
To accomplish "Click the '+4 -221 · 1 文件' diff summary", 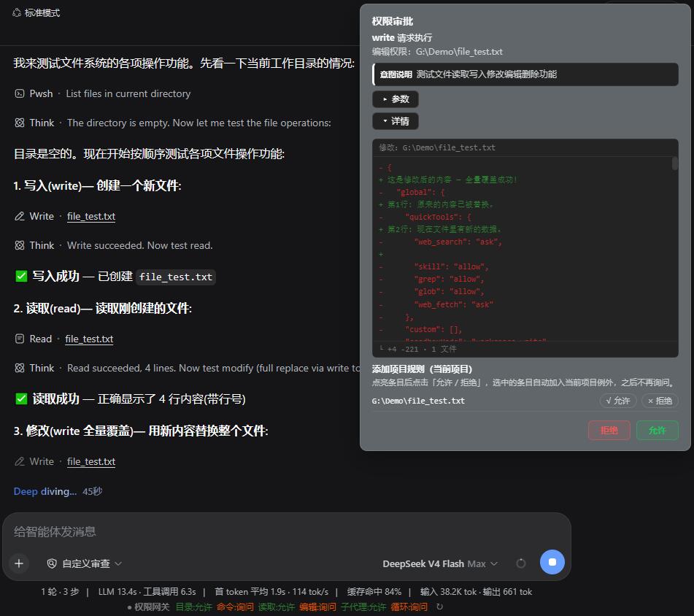I will point(417,349).
